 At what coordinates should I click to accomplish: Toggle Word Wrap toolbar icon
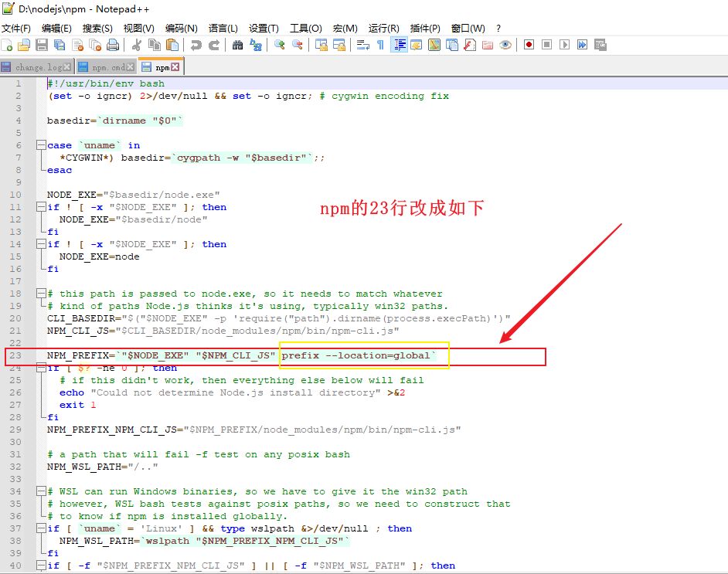tap(363, 45)
